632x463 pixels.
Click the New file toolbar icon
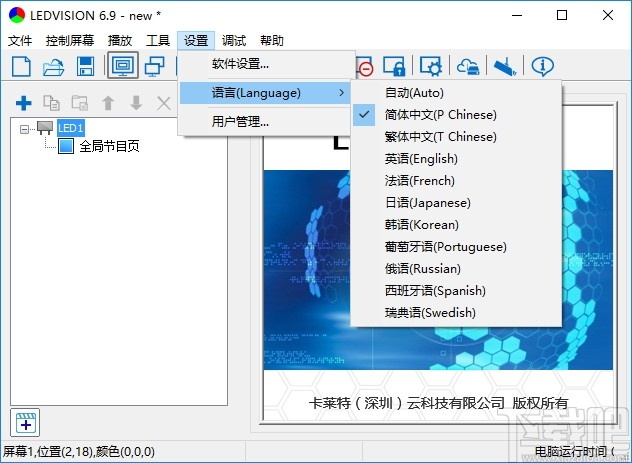(21, 66)
